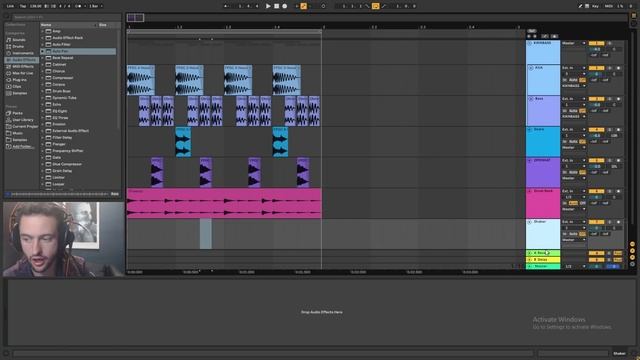640x360 pixels.
Task: Click the tempo field 128.00
Action: pos(36,6)
